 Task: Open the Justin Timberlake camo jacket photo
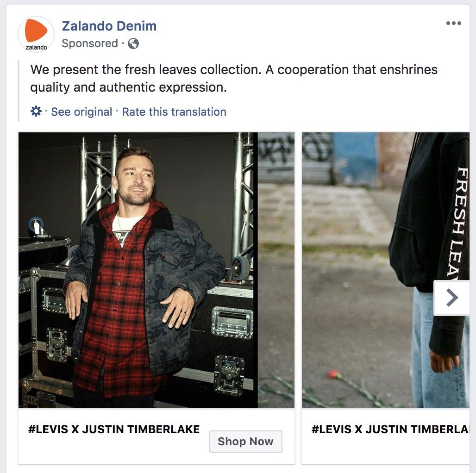(x=138, y=270)
